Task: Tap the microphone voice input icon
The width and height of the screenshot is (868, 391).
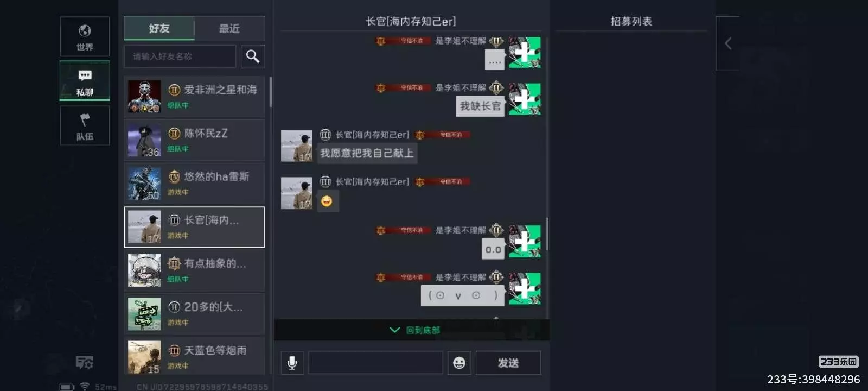Action: click(292, 363)
